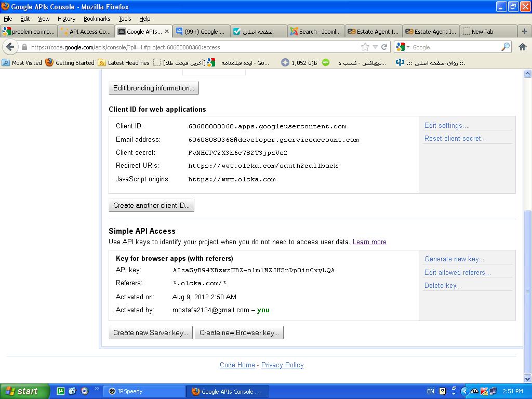This screenshot has width=532, height=399.
Task: Open the File menu
Action: 8,19
